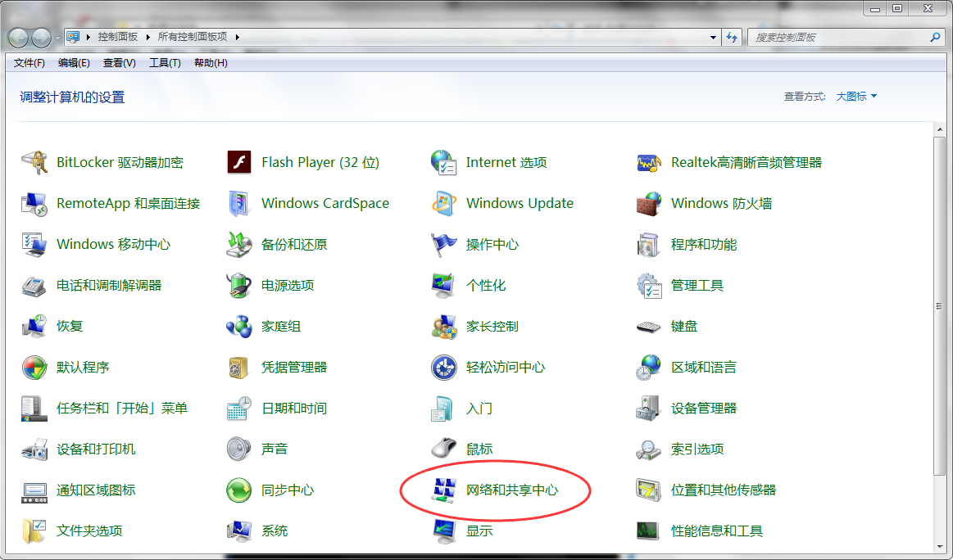The image size is (953, 560).
Task: Open the 默认程序 icon
Action: 34,368
